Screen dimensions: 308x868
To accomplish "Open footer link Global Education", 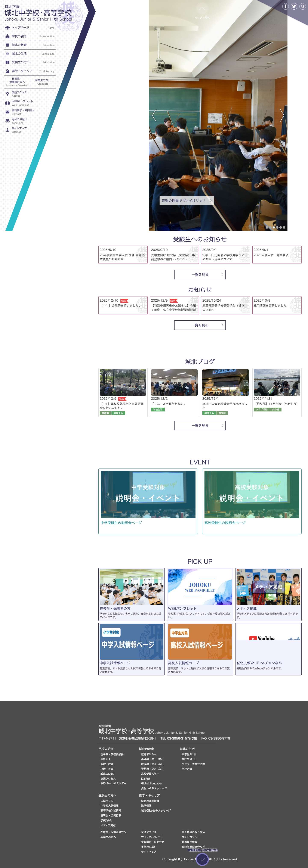I will point(152,783).
